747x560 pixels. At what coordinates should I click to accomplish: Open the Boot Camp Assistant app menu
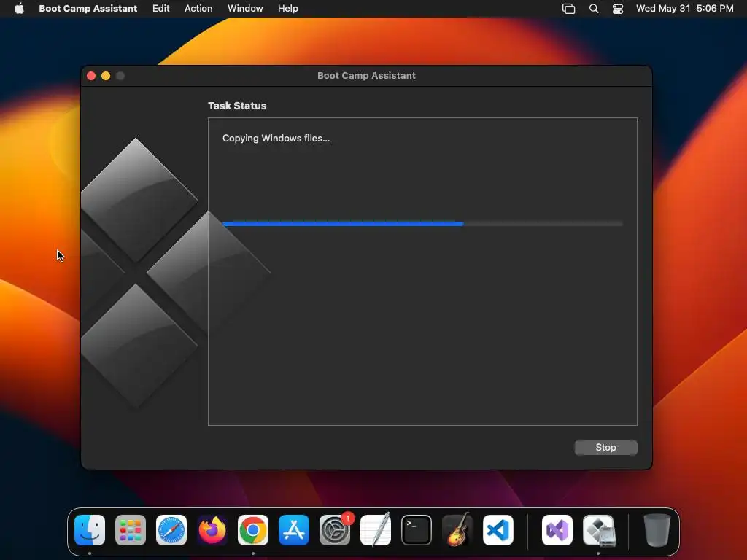(x=88, y=8)
